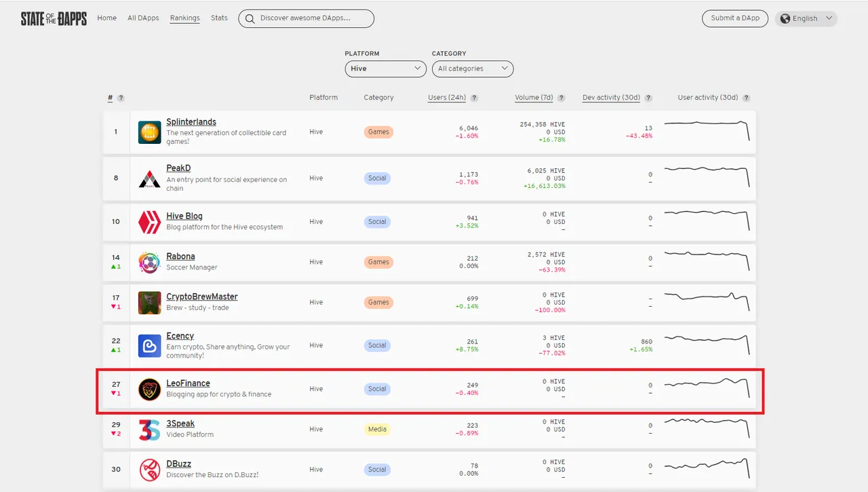Open the English language dropdown
The width and height of the screenshot is (868, 492).
806,19
